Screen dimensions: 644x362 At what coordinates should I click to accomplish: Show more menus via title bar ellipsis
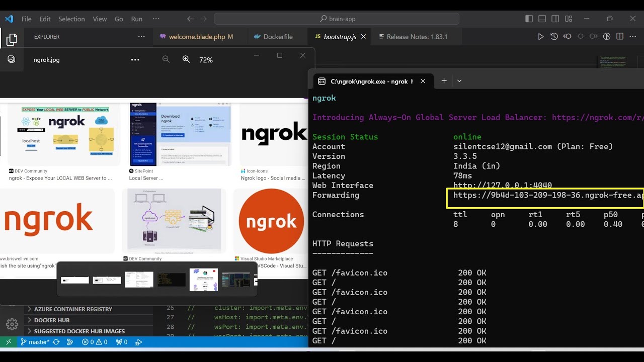pos(156,19)
